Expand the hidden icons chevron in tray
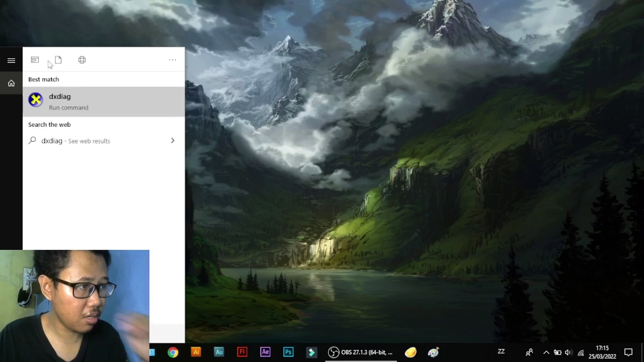The width and height of the screenshot is (644, 362). click(547, 352)
